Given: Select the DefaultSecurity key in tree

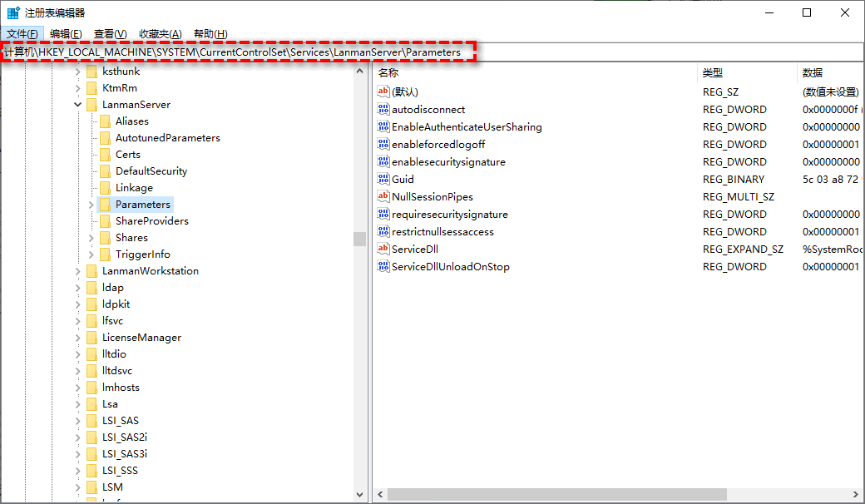Looking at the screenshot, I should [151, 171].
